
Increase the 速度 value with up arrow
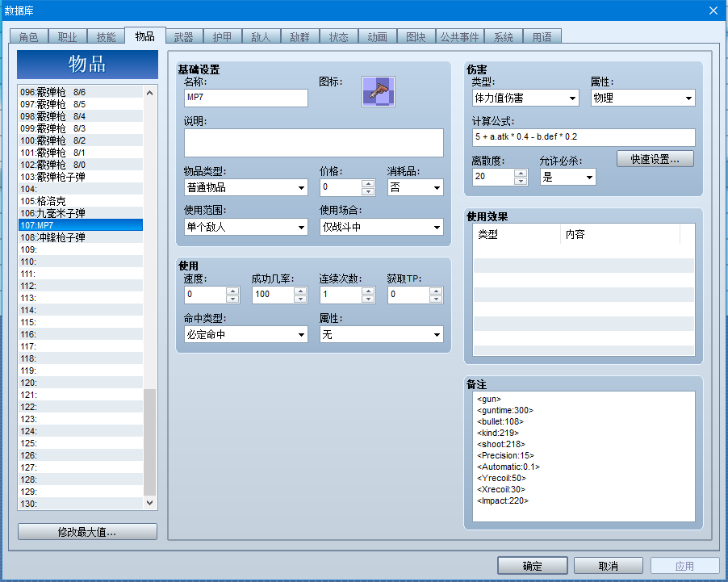click(x=232, y=291)
